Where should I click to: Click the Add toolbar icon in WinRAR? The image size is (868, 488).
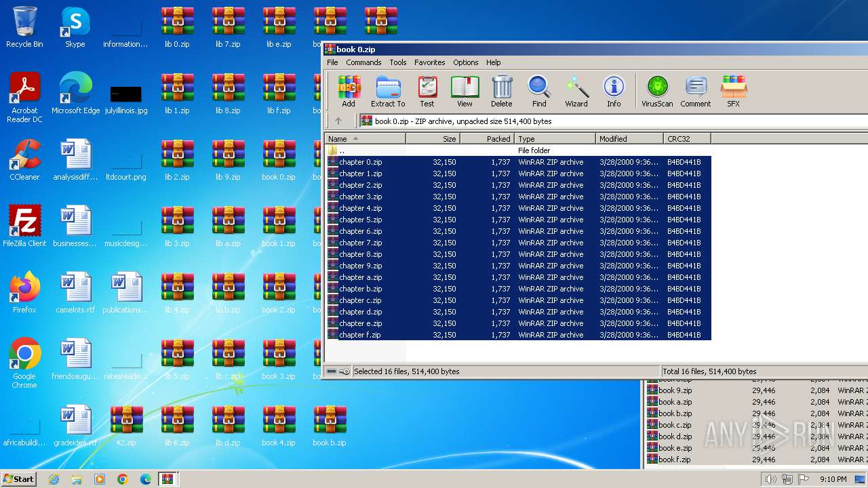click(349, 91)
